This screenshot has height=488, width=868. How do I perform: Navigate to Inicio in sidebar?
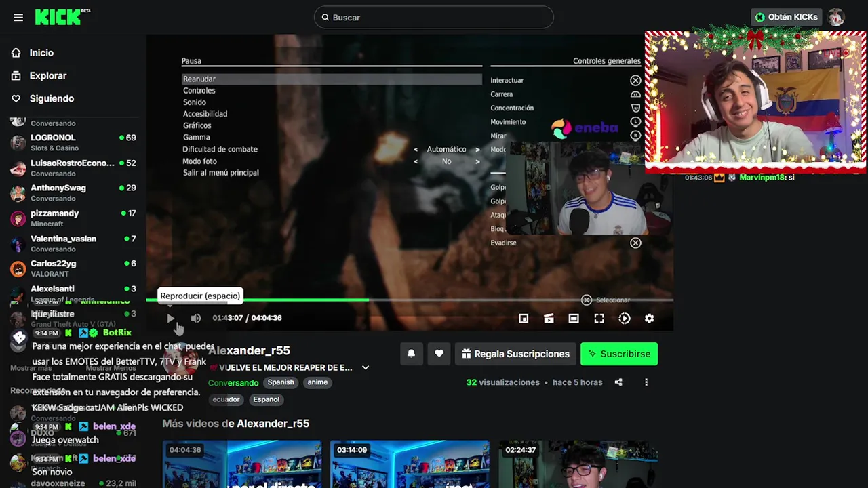click(41, 52)
